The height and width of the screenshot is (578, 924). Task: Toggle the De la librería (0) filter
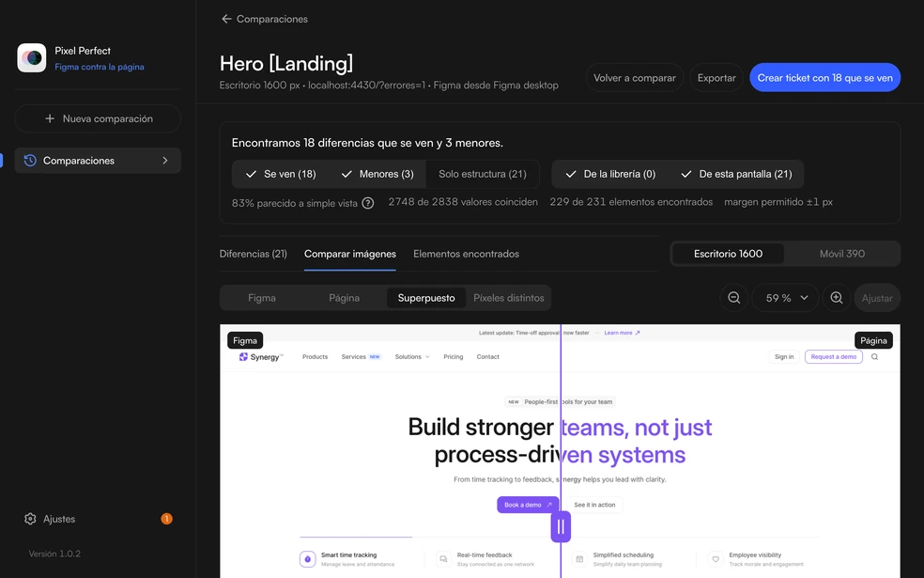(x=610, y=174)
